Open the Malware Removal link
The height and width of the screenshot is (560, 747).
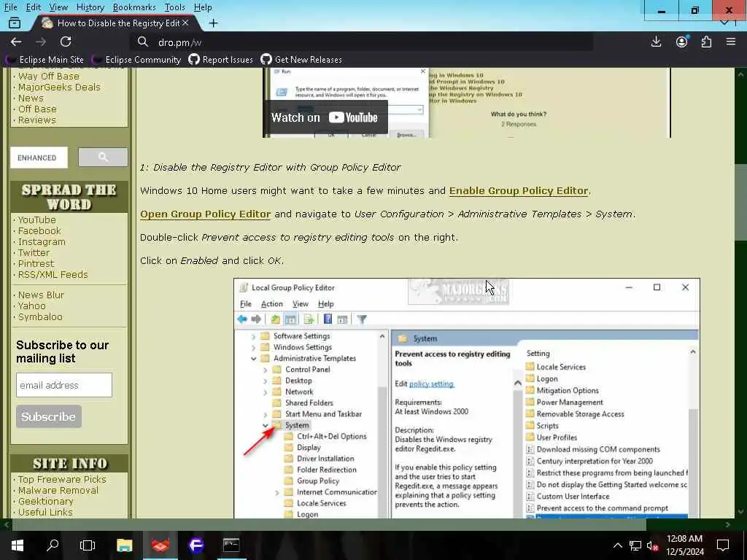coord(58,491)
